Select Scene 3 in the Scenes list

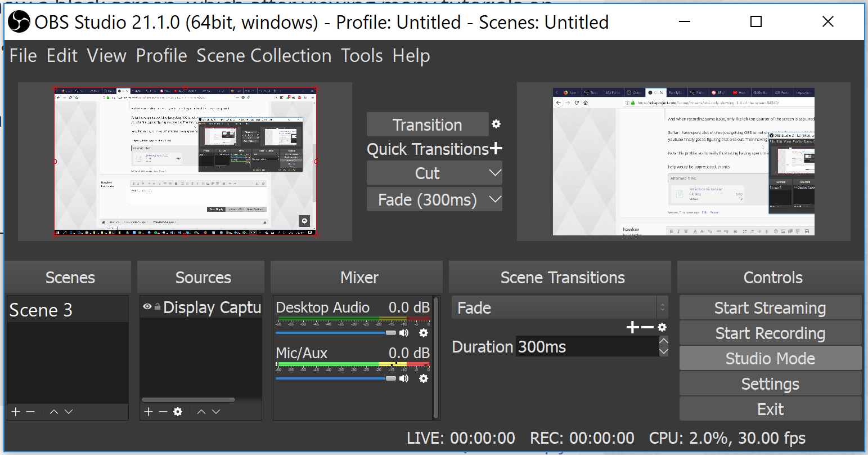coord(68,310)
